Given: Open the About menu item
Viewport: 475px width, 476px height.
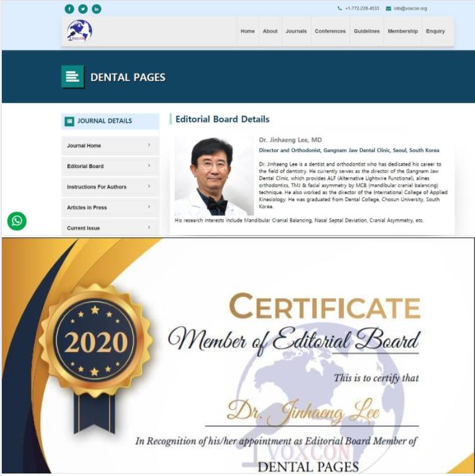Looking at the screenshot, I should pyautogui.click(x=270, y=31).
